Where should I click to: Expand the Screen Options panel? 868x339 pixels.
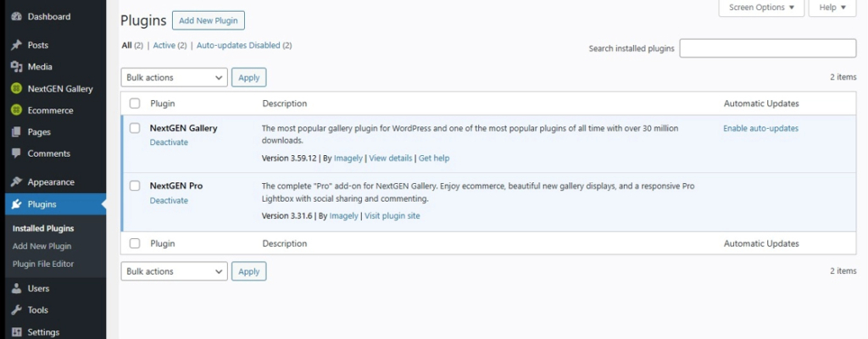[x=761, y=8]
